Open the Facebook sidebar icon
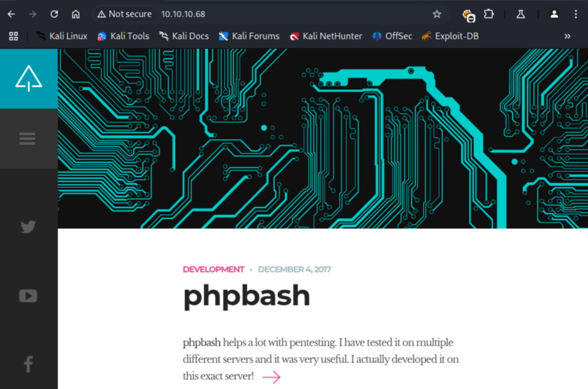Screen dimensions: 588x389 point(28,364)
